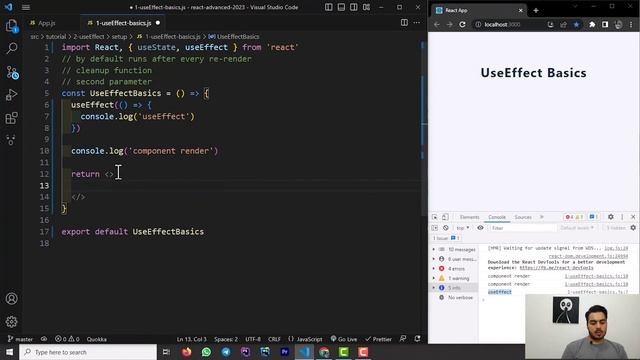Toggle the DevTools device toolbar
Screen dimensions: 640x360
pos(445,217)
